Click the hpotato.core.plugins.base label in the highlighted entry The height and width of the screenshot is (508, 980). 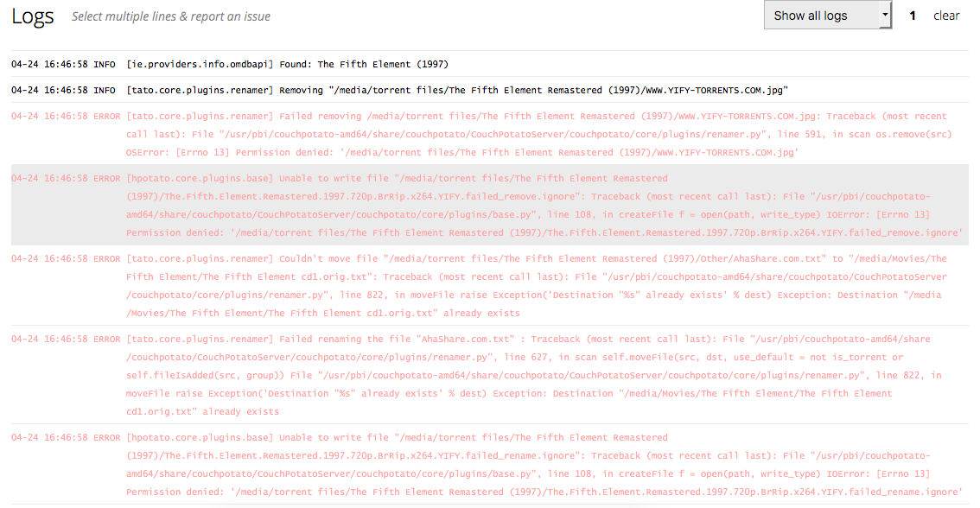tap(200, 179)
